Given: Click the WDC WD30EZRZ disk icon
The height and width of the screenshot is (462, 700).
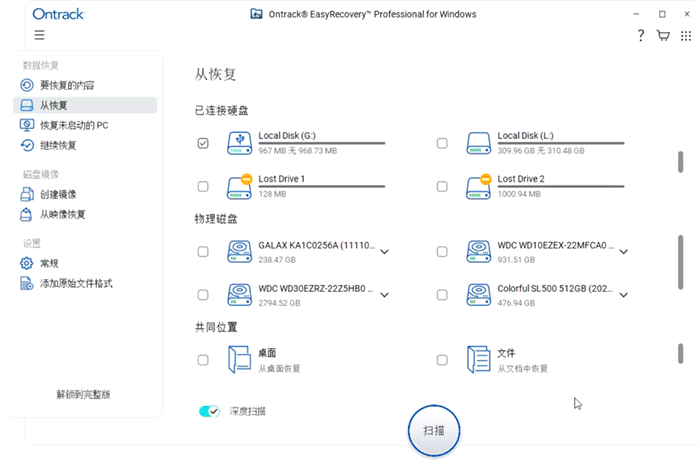Looking at the screenshot, I should coord(239,295).
